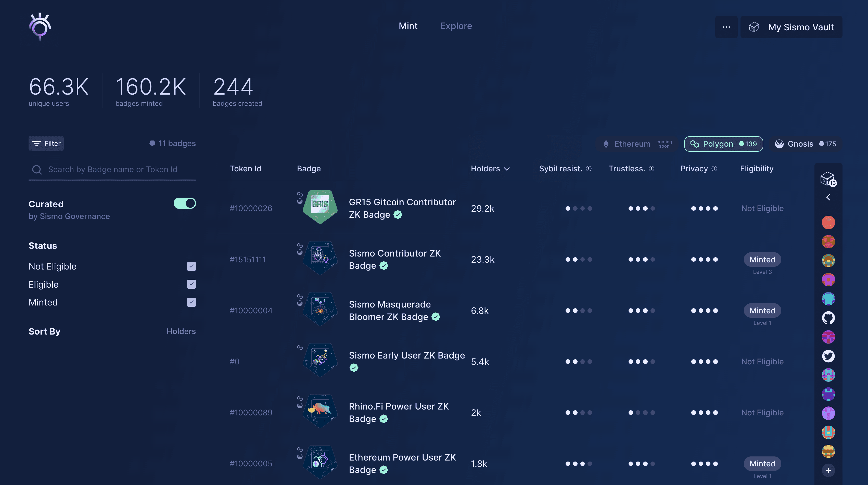Open the Sort By Holders dropdown
This screenshot has width=868, height=485.
tap(181, 331)
